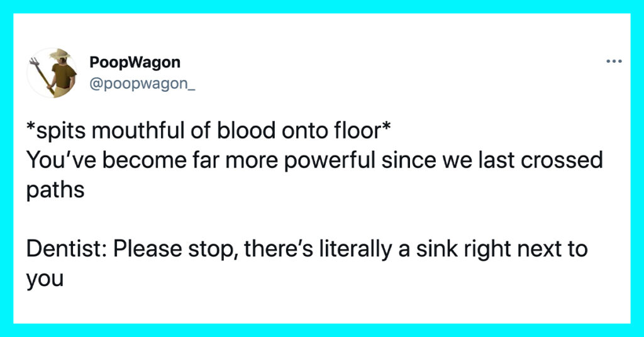Click the straw hat in the avatar
Viewport: 644px width, 337px height.
(60, 54)
